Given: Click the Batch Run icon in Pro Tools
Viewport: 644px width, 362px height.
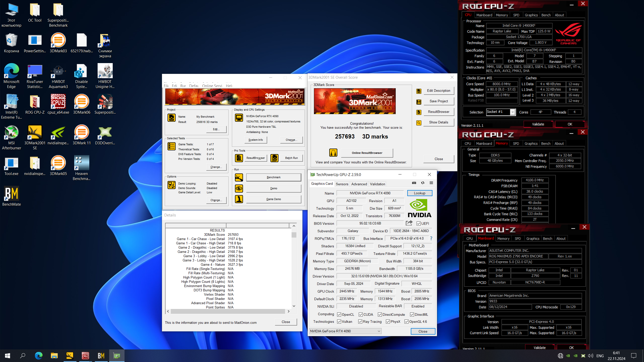Looking at the screenshot, I should click(x=274, y=158).
